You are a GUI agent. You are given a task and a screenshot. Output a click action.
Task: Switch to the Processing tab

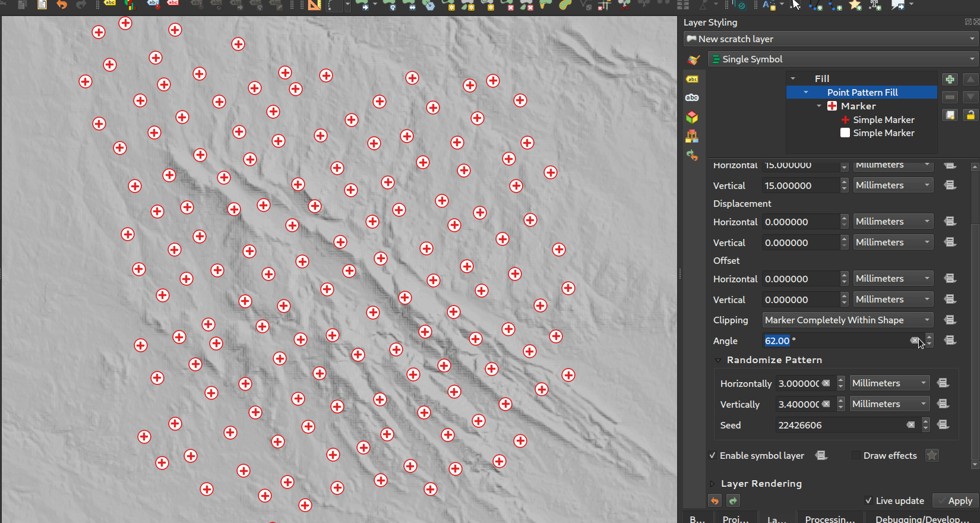click(830, 519)
